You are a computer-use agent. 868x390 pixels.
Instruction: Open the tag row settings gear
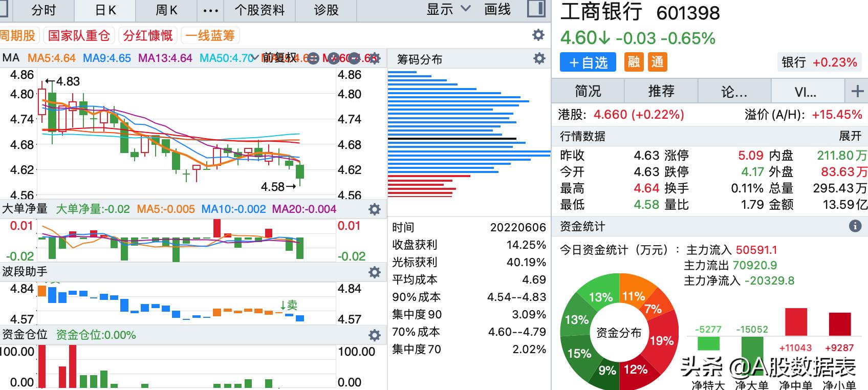pyautogui.click(x=538, y=35)
